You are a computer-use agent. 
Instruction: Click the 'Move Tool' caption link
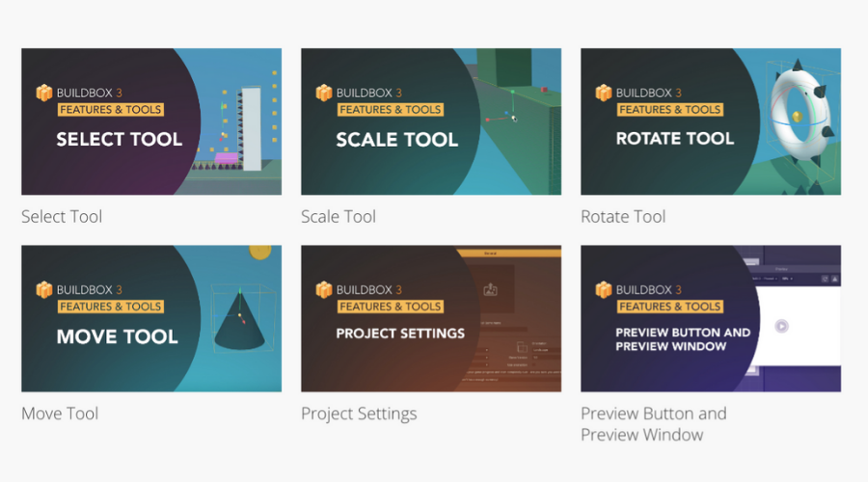click(60, 414)
